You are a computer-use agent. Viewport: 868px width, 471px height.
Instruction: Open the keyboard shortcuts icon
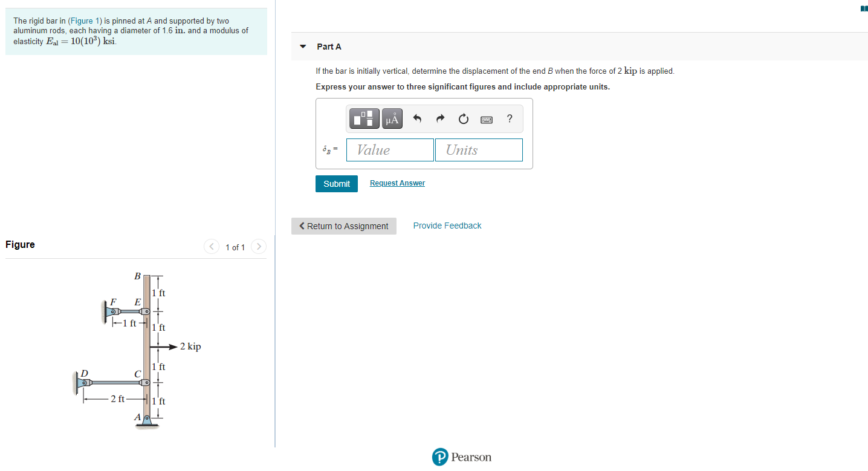click(x=486, y=119)
